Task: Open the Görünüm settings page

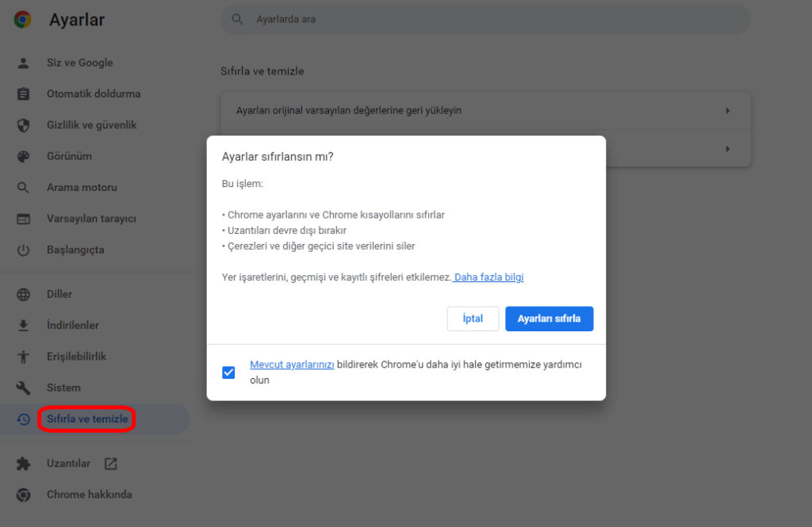Action: [70, 156]
